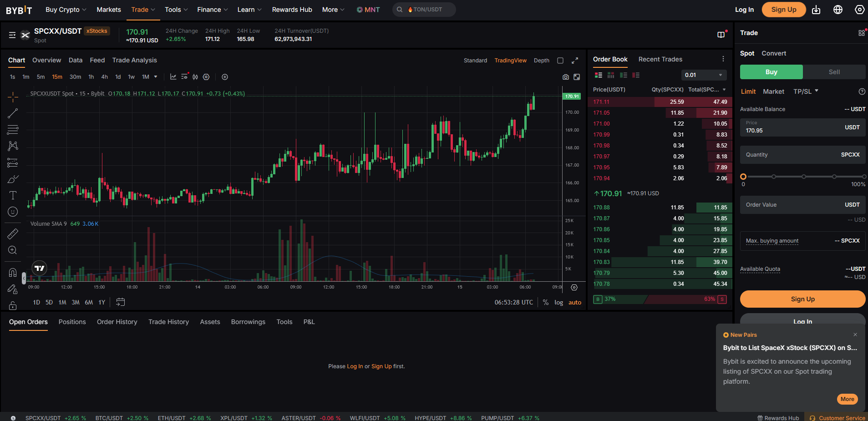Show horizontal order book view
The image size is (868, 421).
click(611, 75)
